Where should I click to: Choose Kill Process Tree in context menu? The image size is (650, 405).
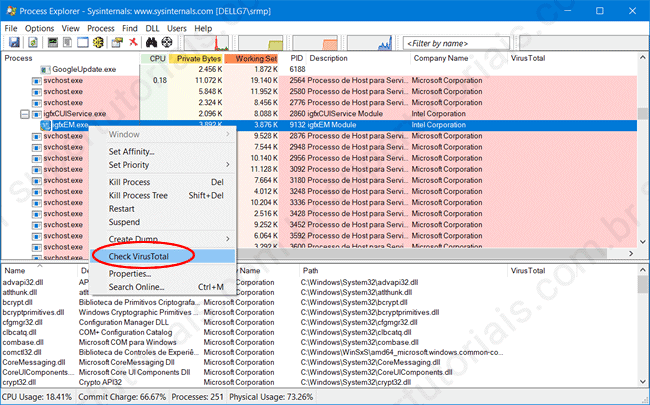[150, 196]
